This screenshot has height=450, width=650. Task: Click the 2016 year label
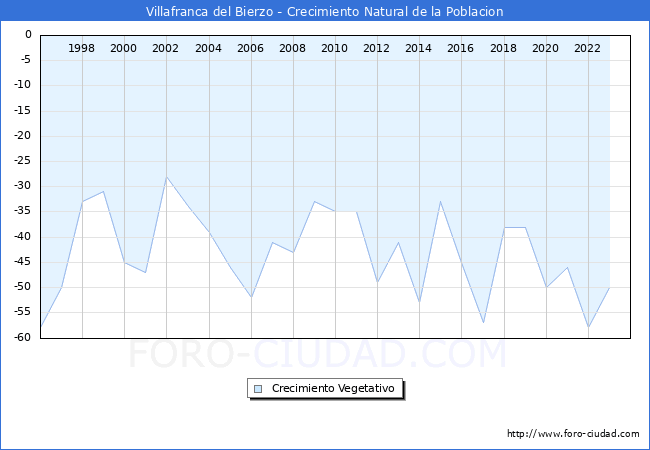460,48
